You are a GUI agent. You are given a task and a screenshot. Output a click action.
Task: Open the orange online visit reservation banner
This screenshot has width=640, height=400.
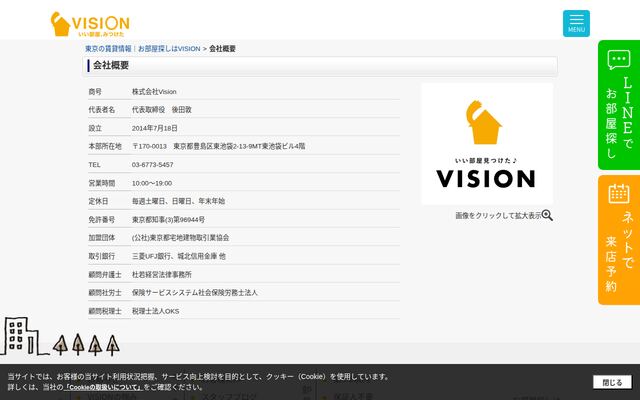(x=619, y=240)
